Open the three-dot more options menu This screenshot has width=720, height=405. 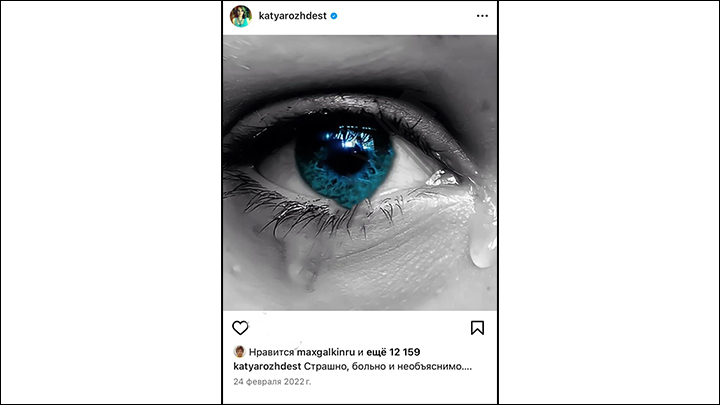(482, 16)
